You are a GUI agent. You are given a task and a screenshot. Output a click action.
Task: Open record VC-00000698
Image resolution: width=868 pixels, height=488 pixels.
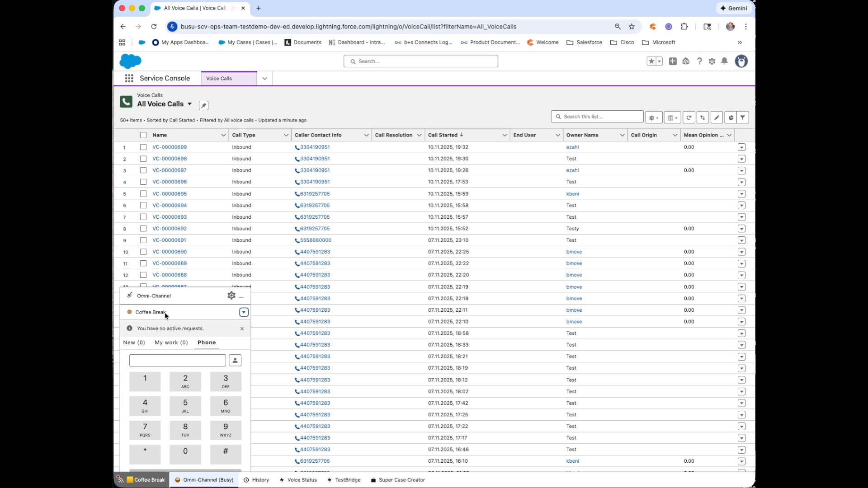coord(170,158)
